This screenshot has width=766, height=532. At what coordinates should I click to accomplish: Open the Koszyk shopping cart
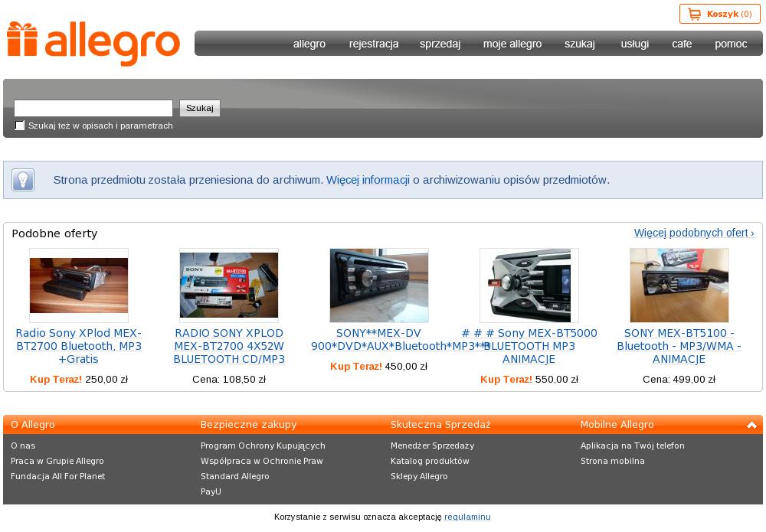pos(719,14)
